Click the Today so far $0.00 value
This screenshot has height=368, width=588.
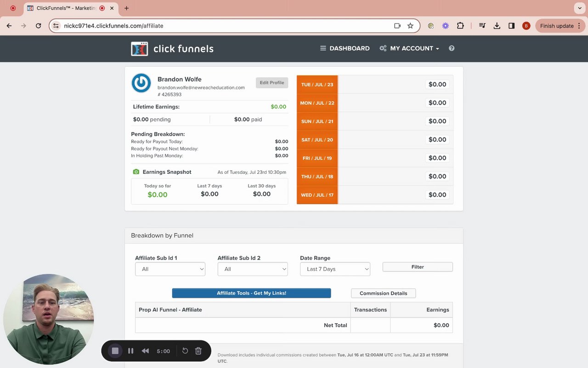158,195
